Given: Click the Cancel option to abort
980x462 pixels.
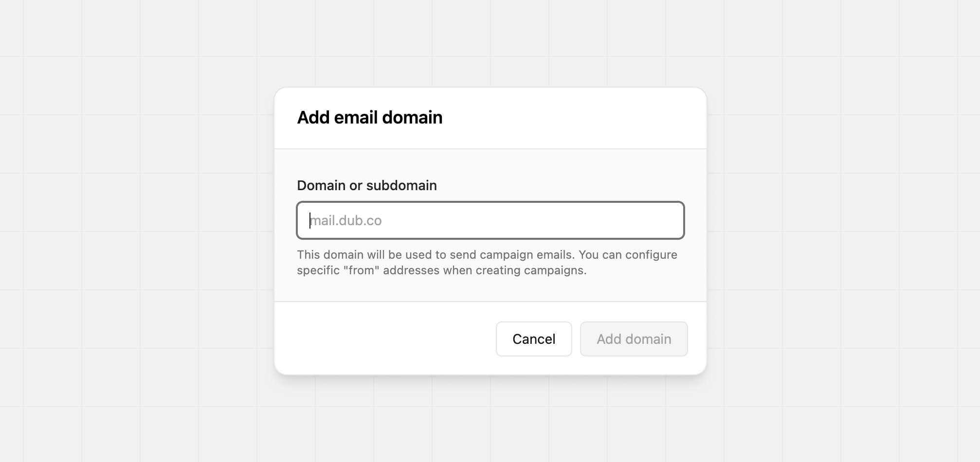Looking at the screenshot, I should (x=533, y=339).
